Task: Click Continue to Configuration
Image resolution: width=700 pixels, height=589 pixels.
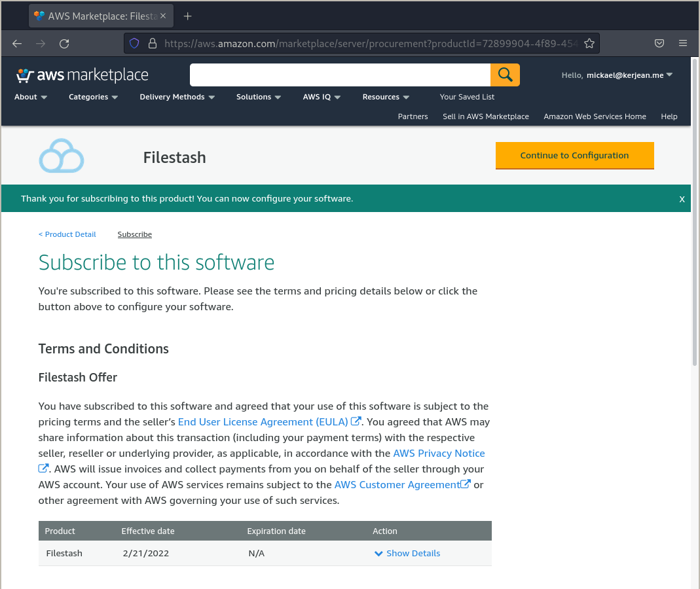Action: pos(574,156)
